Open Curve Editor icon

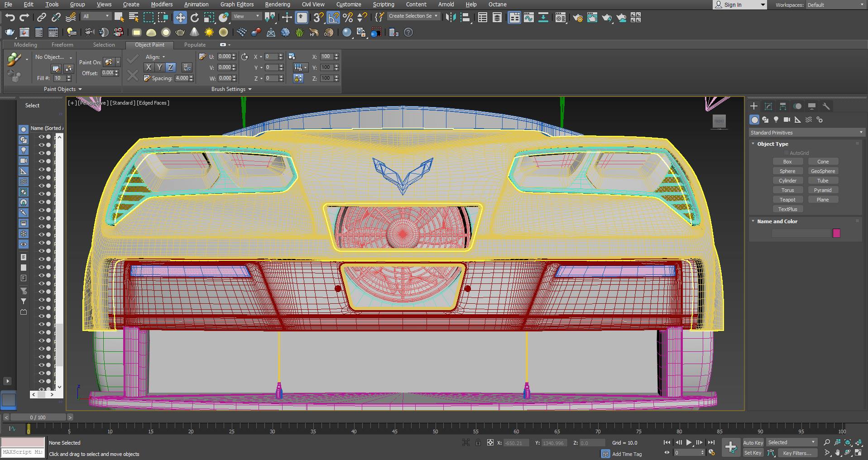[x=529, y=18]
